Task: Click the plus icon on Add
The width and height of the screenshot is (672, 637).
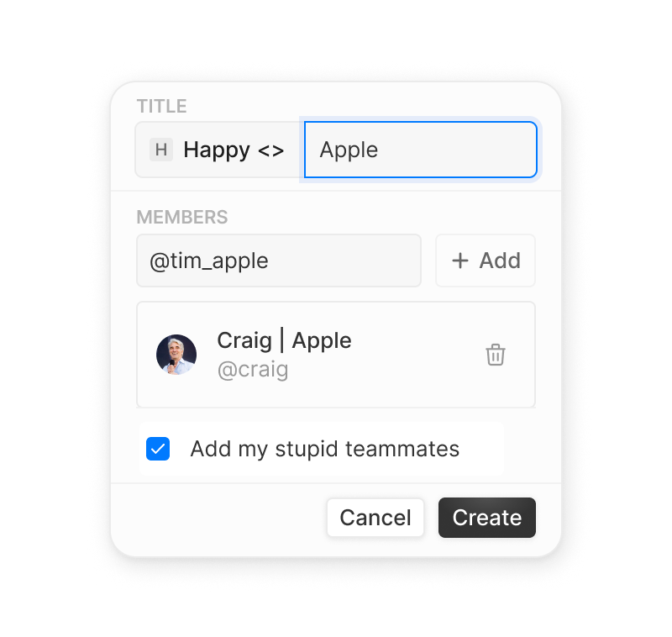Action: click(460, 261)
